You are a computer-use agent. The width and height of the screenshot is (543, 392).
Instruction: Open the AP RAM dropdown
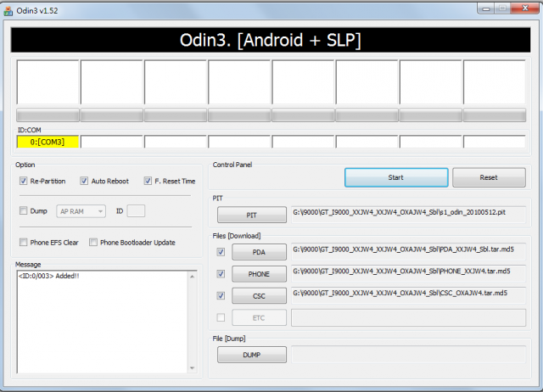(81, 211)
